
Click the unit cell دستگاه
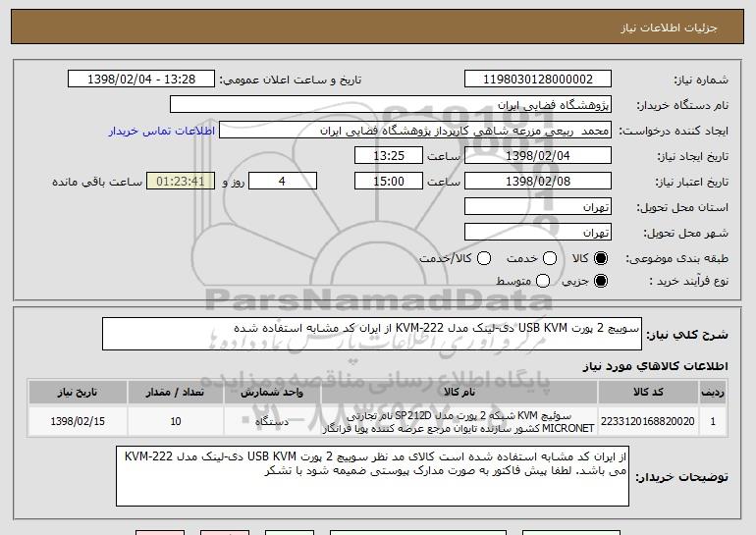272,421
